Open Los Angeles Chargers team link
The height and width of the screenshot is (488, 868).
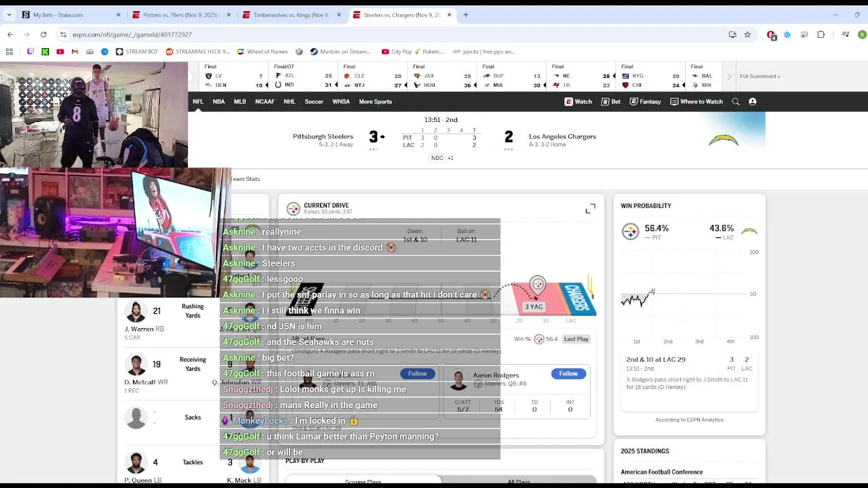coord(562,136)
